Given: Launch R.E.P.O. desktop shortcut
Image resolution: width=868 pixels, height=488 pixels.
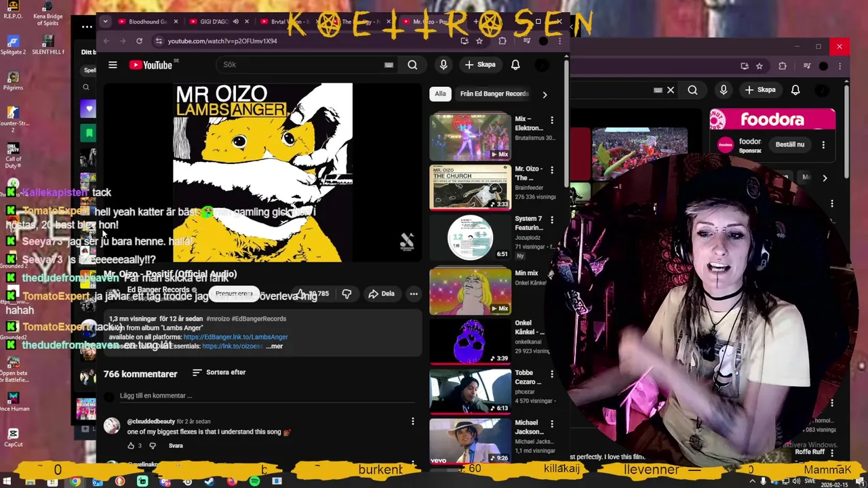Looking at the screenshot, I should click(12, 11).
